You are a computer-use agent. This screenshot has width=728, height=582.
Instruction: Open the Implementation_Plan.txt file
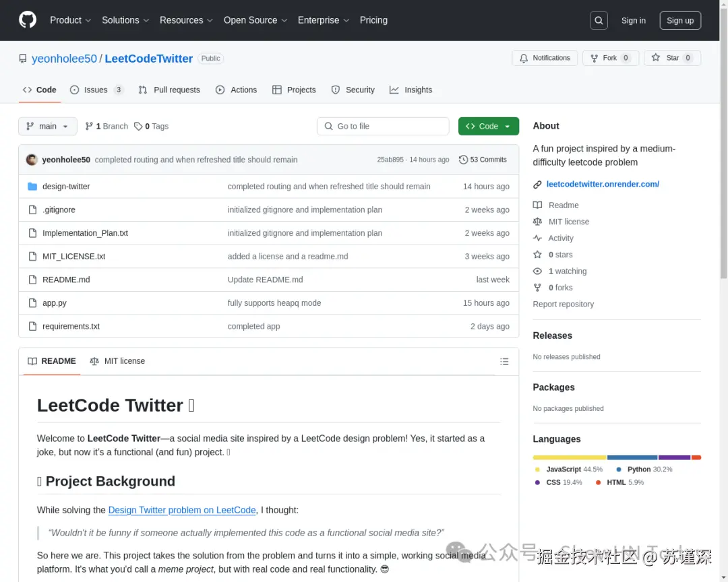tap(85, 233)
